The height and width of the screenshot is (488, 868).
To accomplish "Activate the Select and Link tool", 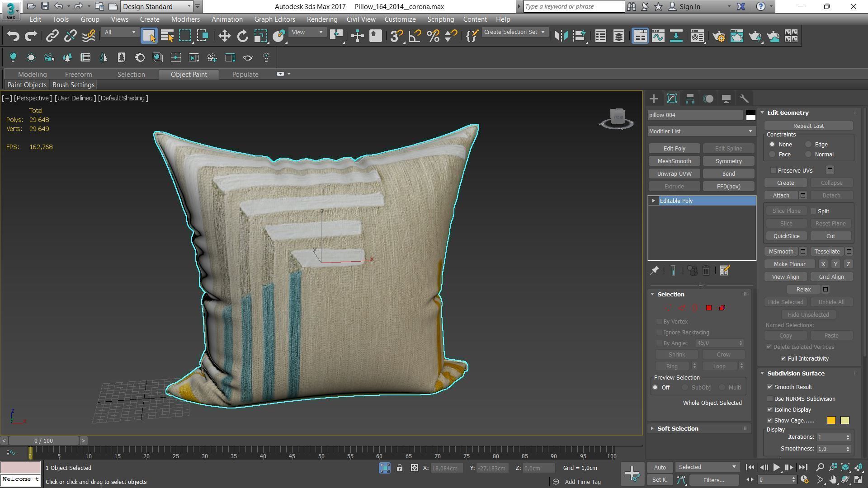I will point(52,36).
